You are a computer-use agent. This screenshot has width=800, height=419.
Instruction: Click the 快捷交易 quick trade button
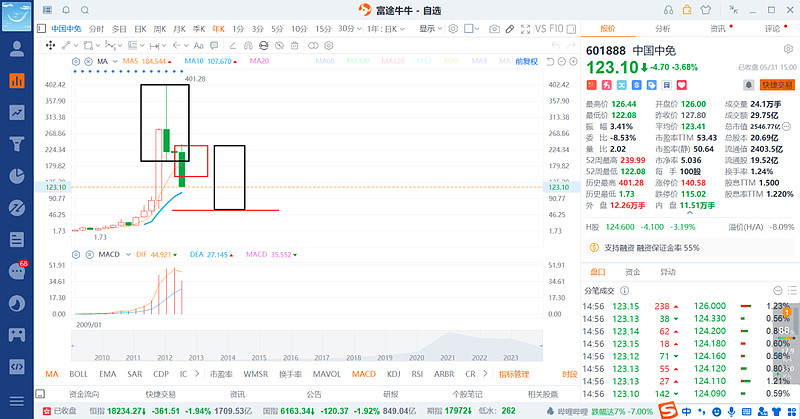[x=777, y=85]
